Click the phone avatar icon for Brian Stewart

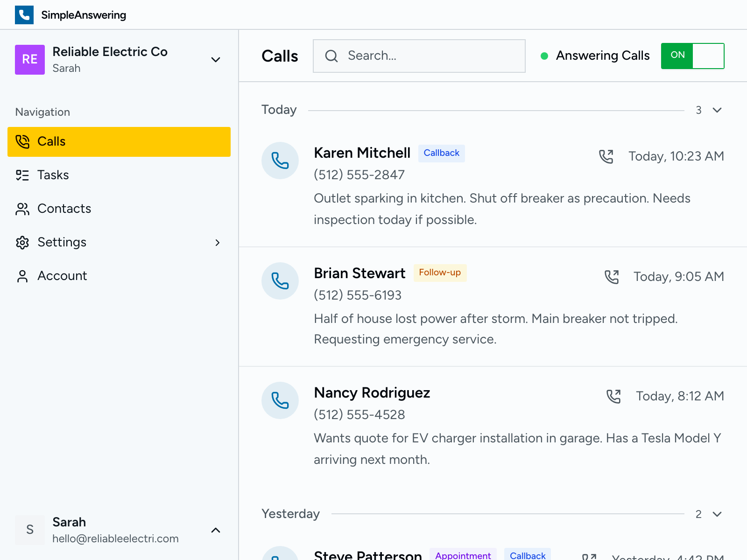280,281
